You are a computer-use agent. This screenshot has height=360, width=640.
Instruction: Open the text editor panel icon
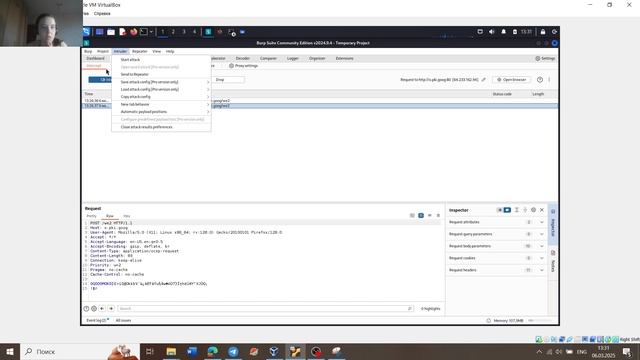pos(122,32)
